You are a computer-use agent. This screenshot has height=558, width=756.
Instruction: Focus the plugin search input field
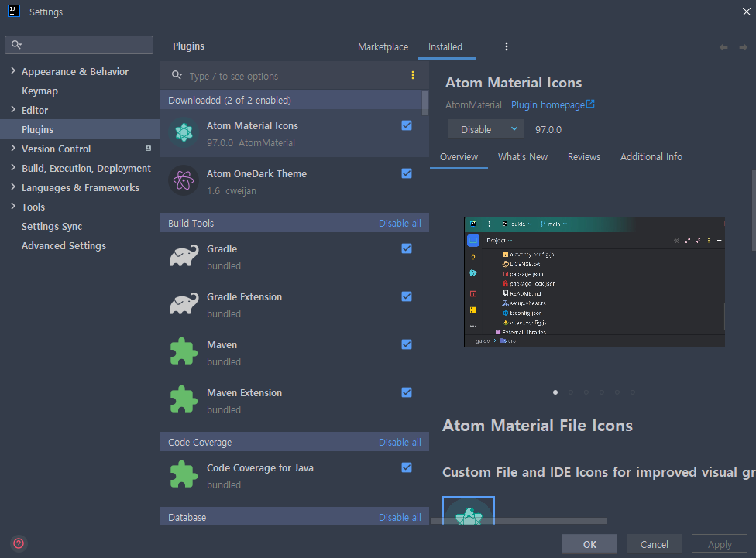coord(294,76)
